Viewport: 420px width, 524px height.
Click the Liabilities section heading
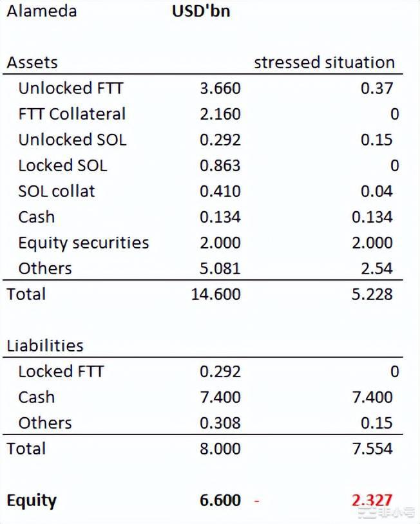tap(45, 346)
